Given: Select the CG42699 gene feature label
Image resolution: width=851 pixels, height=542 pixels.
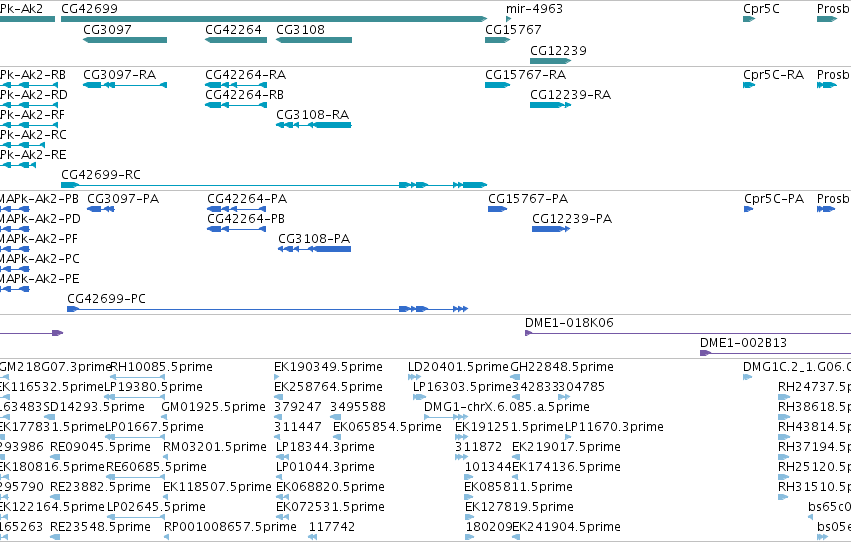Looking at the screenshot, I should (89, 9).
